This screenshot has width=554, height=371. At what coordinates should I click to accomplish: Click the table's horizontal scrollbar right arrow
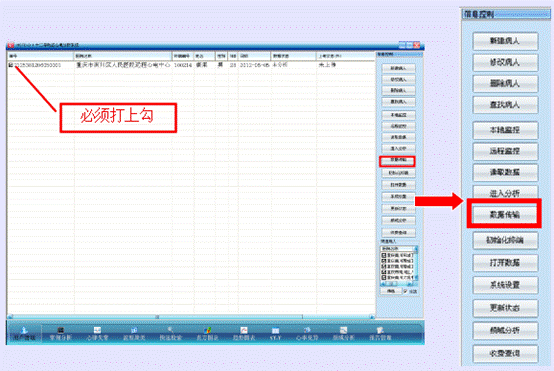point(372,317)
